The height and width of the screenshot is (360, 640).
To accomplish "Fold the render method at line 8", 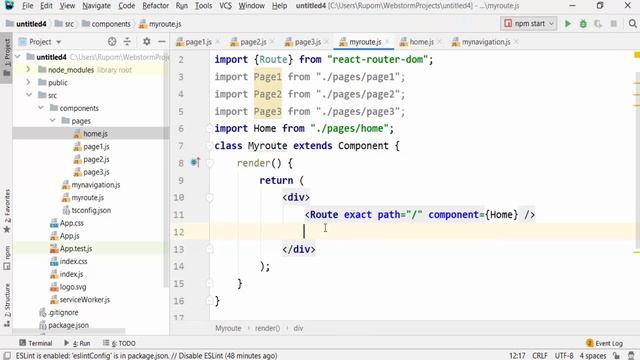I will pos(209,163).
